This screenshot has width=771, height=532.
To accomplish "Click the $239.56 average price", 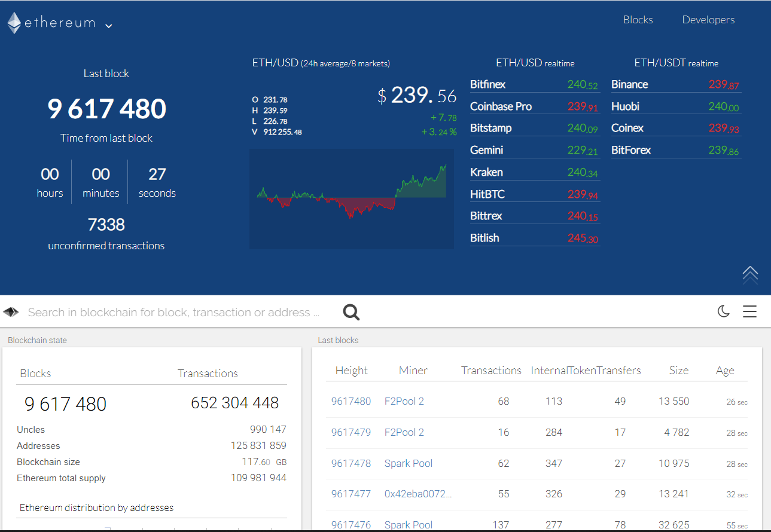I will 417,96.
